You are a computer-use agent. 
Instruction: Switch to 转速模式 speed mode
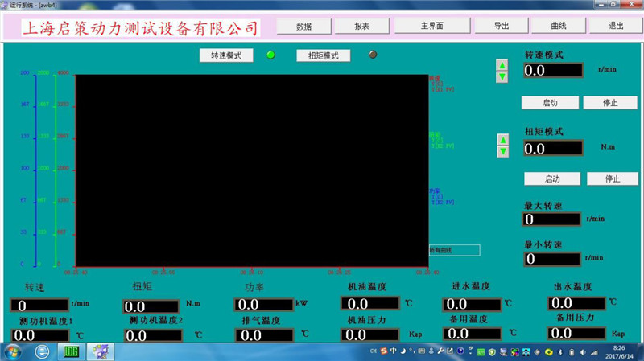point(226,56)
